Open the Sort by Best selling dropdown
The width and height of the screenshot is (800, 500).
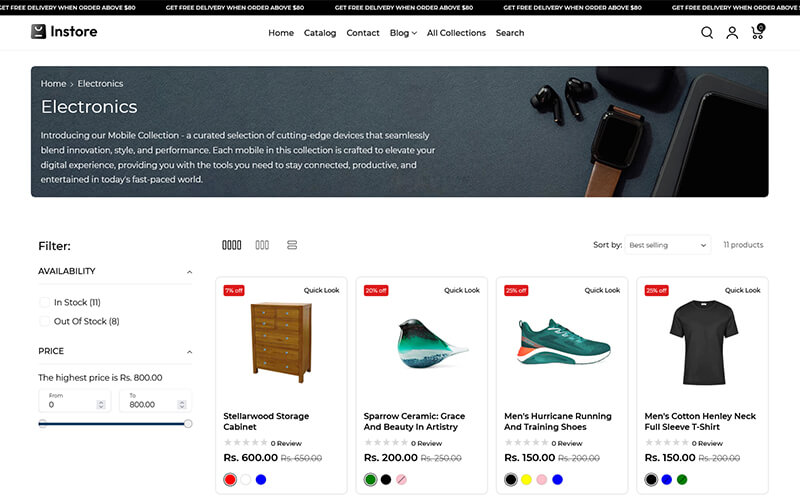[x=667, y=245]
